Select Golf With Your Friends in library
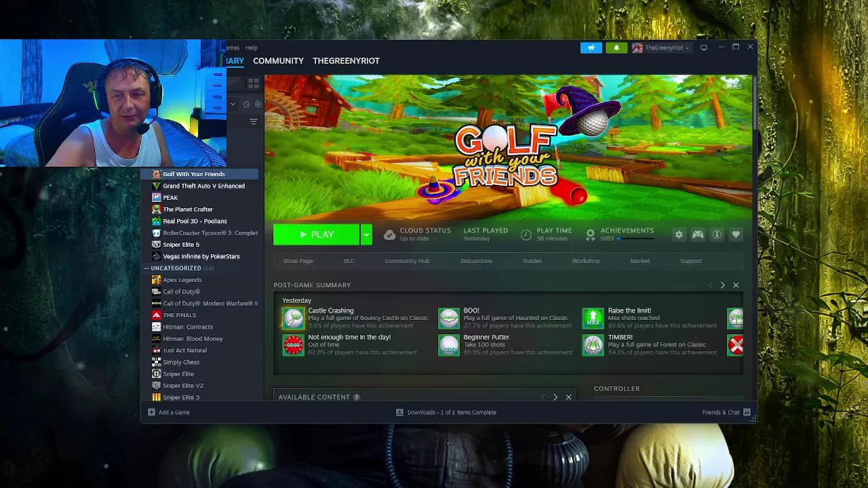Image resolution: width=868 pixels, height=488 pixels. coord(200,174)
